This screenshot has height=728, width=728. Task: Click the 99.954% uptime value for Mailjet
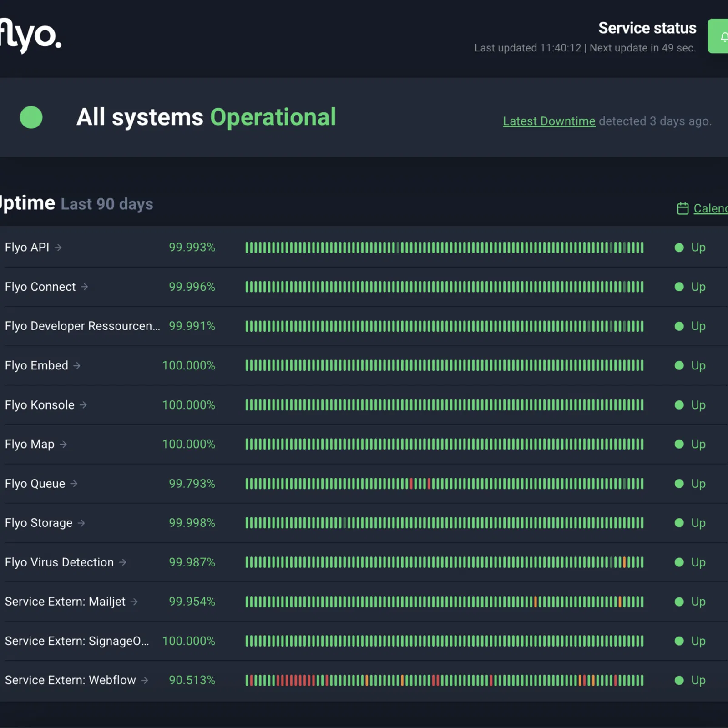click(x=192, y=602)
